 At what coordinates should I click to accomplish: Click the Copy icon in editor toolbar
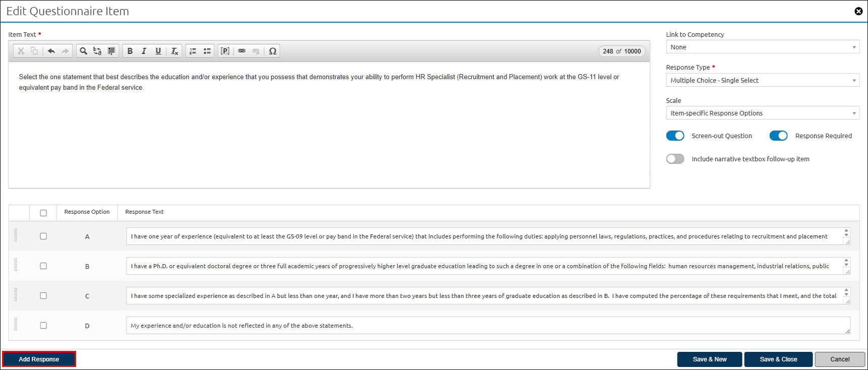pos(34,51)
